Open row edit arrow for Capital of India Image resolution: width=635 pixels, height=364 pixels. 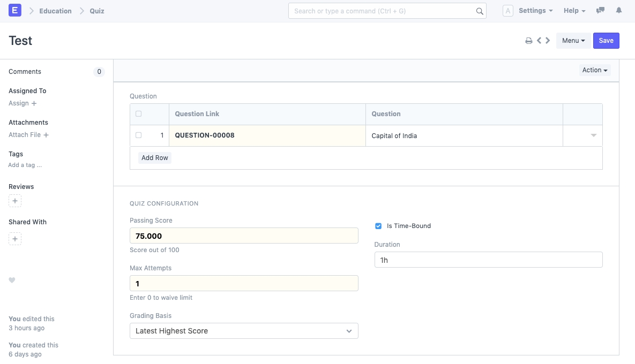[x=593, y=135]
